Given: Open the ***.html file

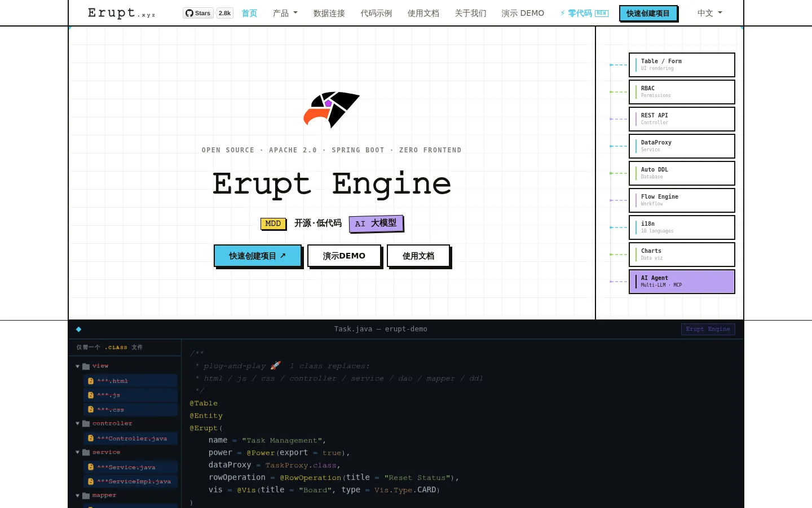Looking at the screenshot, I should click(x=130, y=381).
